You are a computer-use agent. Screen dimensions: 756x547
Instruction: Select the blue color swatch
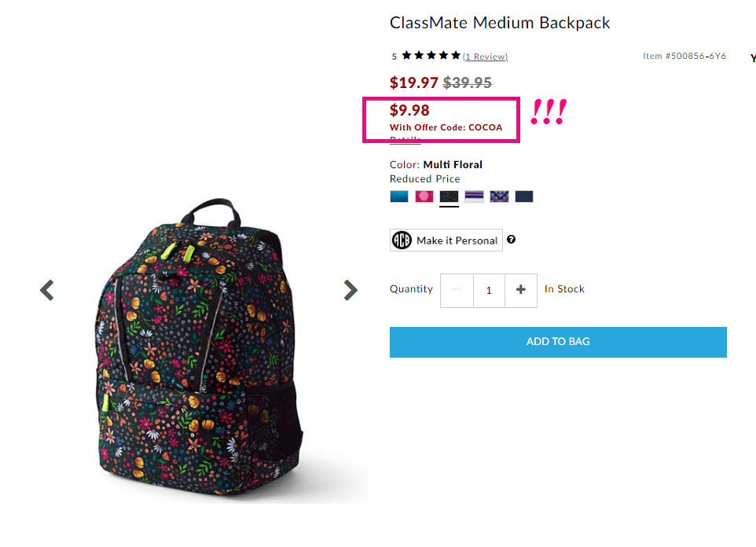point(398,196)
